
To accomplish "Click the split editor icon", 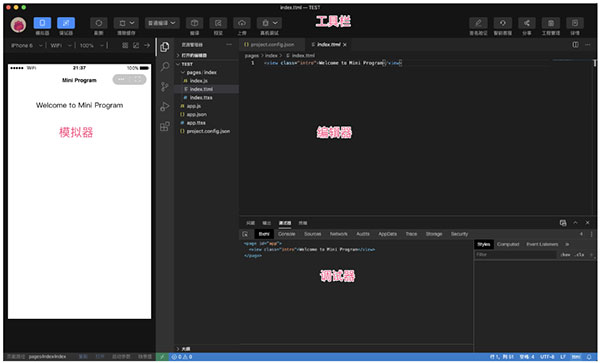I will click(x=575, y=45).
